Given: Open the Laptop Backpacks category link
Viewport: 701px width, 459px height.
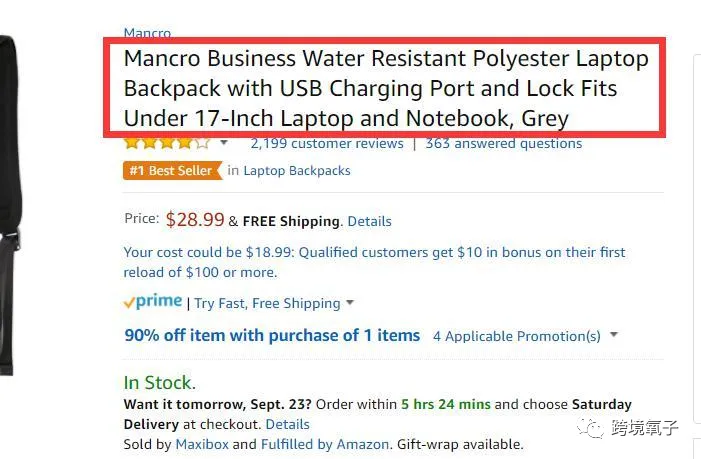Looking at the screenshot, I should pos(297,171).
